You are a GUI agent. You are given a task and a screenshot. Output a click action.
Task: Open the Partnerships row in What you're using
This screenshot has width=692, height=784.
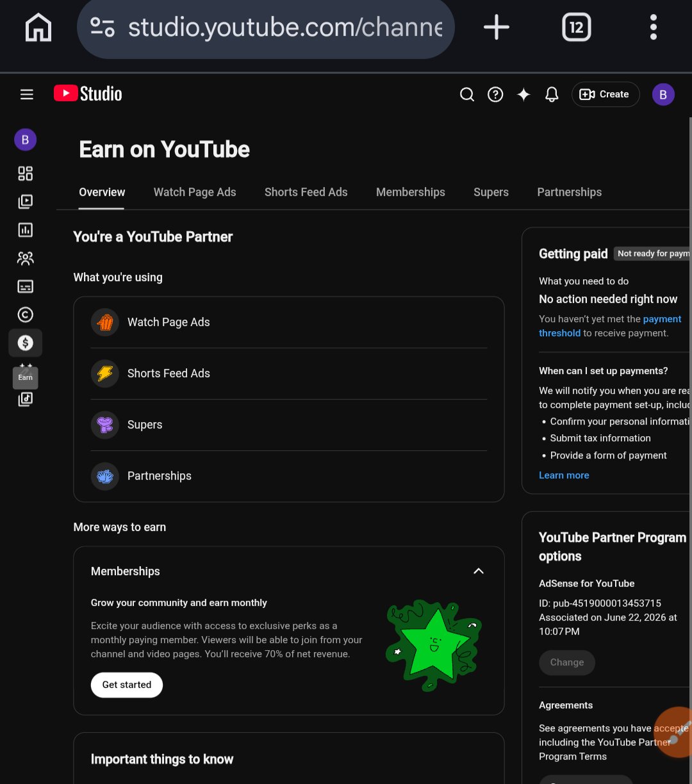point(289,476)
